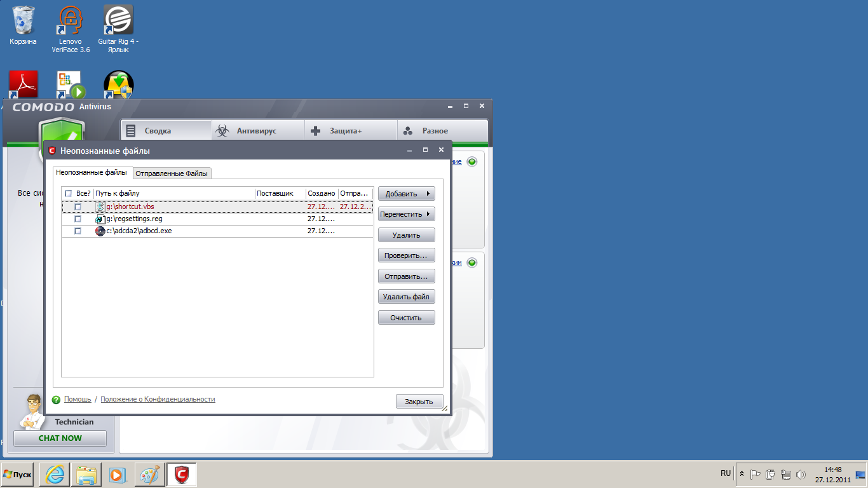Open the network tray icon

coord(786,474)
